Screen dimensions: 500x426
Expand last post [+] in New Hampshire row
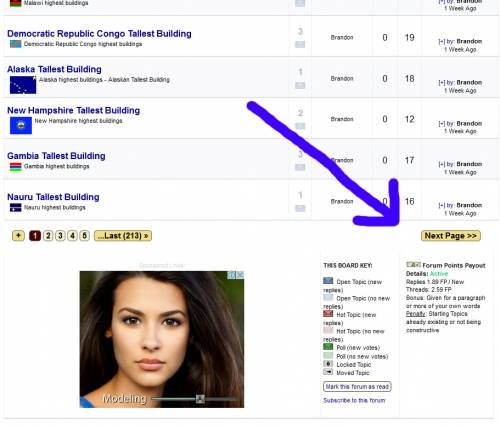coord(441,124)
